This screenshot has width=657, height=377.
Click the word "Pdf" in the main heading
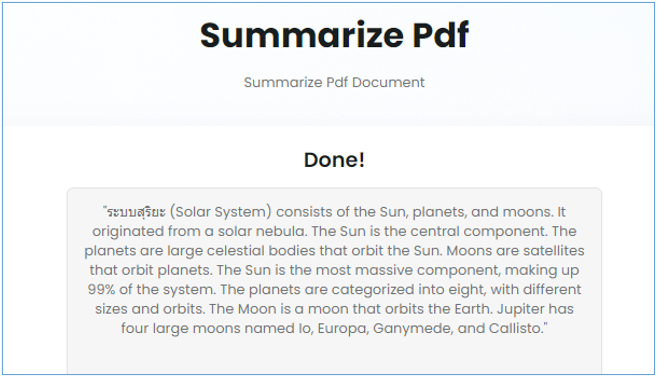click(x=440, y=35)
